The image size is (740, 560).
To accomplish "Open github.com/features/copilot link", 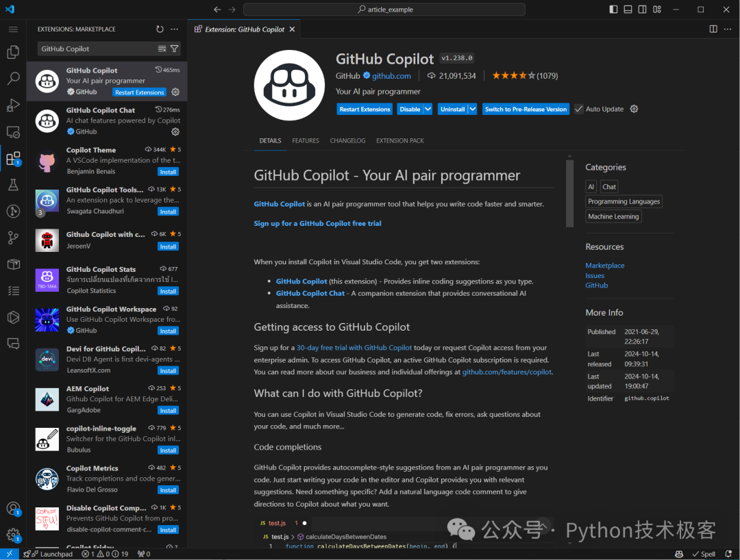I will coord(507,372).
